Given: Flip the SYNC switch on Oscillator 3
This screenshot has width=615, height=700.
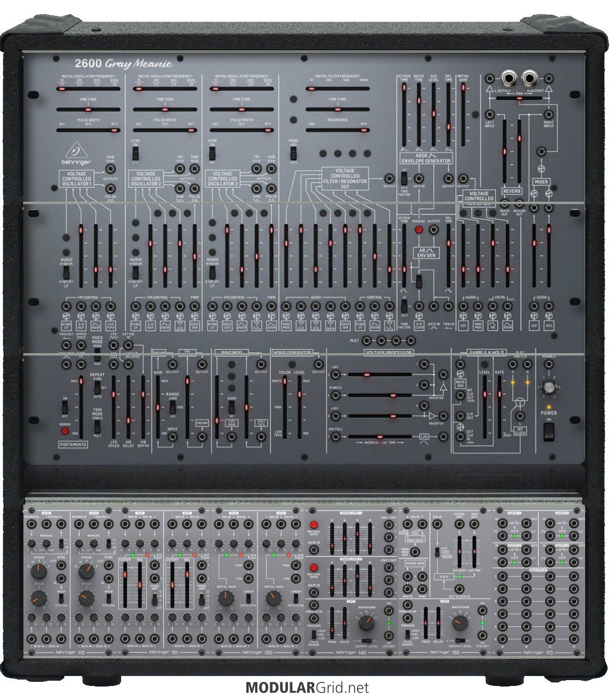Looking at the screenshot, I should 212,154.
